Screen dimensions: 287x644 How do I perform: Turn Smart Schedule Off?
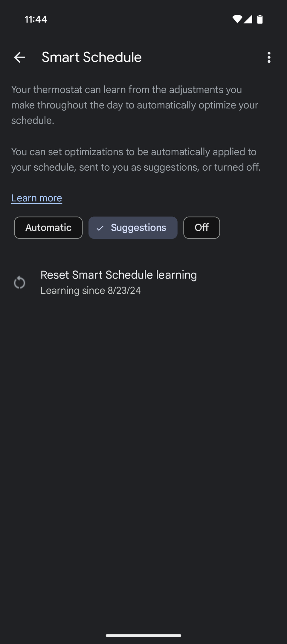(201, 228)
